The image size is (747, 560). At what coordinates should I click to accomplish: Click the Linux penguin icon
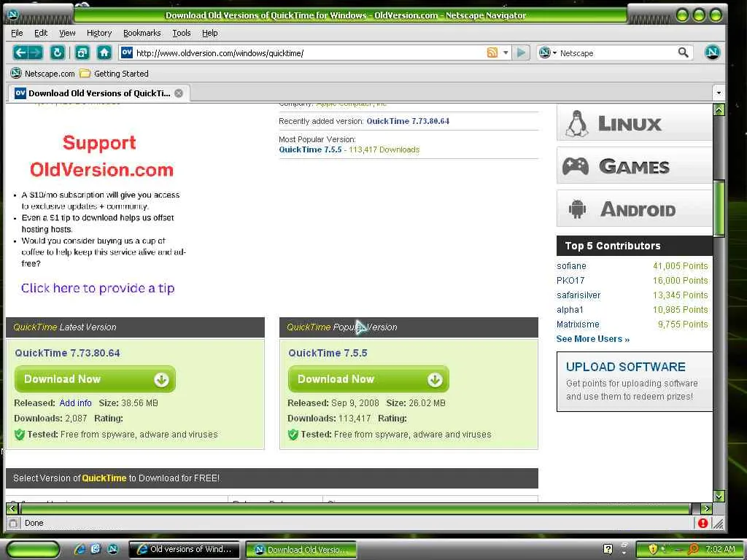point(577,124)
